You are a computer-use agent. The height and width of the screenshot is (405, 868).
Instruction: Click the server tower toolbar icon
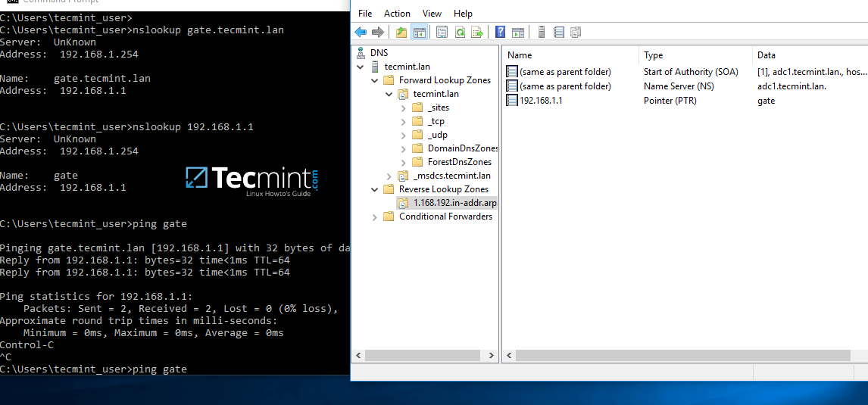pos(541,32)
